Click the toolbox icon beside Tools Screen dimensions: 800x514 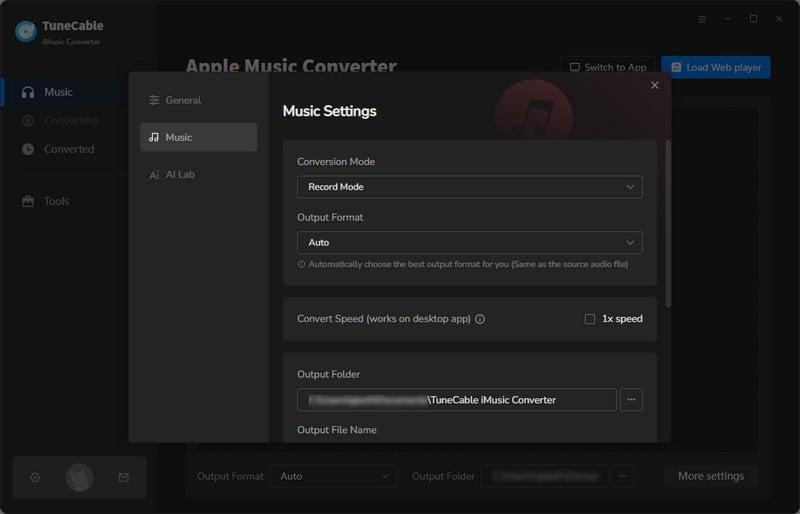click(28, 201)
